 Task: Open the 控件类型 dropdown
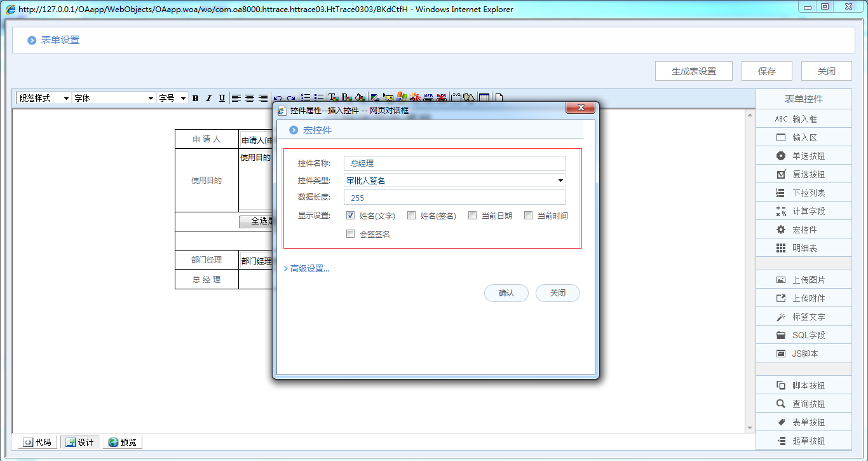454,181
